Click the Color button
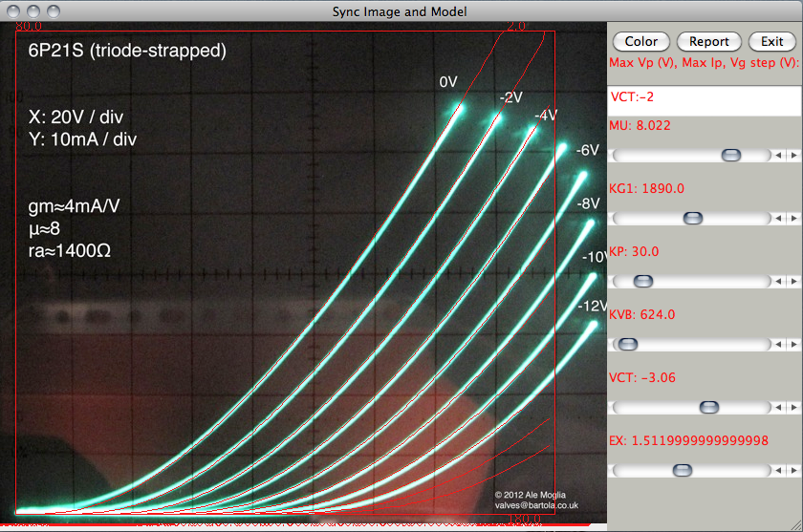The width and height of the screenshot is (803, 532). click(x=640, y=41)
